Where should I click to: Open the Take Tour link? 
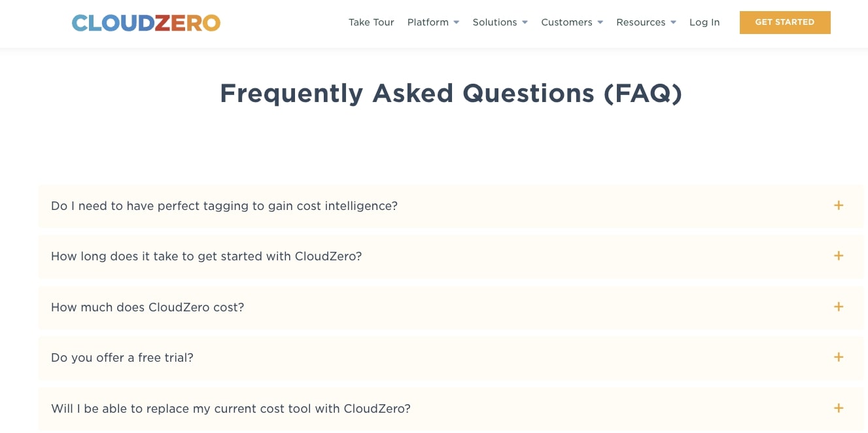point(371,22)
